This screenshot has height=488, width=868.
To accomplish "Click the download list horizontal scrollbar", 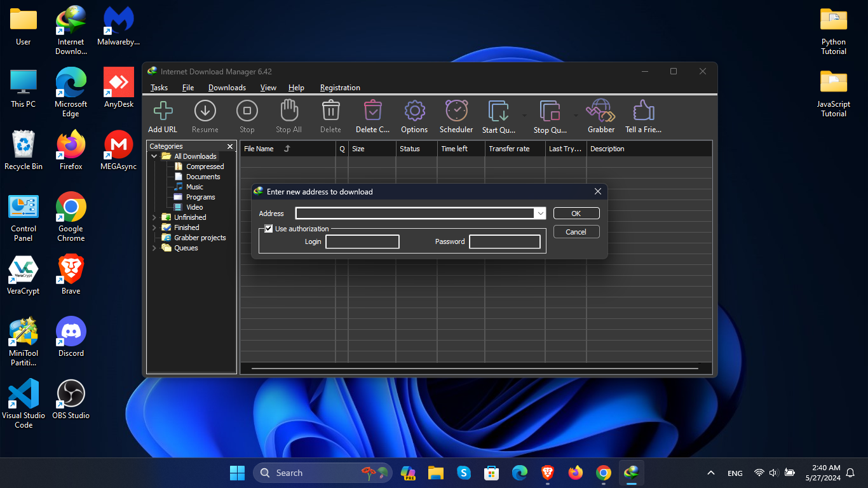I will pyautogui.click(x=475, y=368).
